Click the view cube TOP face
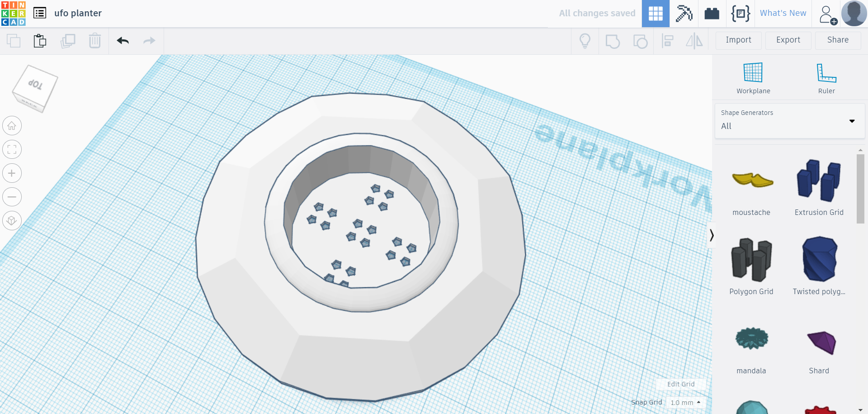 click(35, 84)
